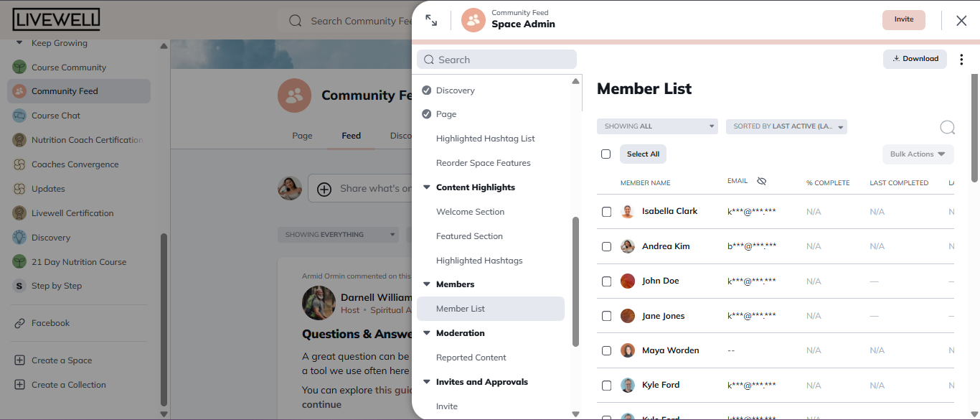The height and width of the screenshot is (420, 980).
Task: Click the Invite button
Action: pyautogui.click(x=903, y=19)
